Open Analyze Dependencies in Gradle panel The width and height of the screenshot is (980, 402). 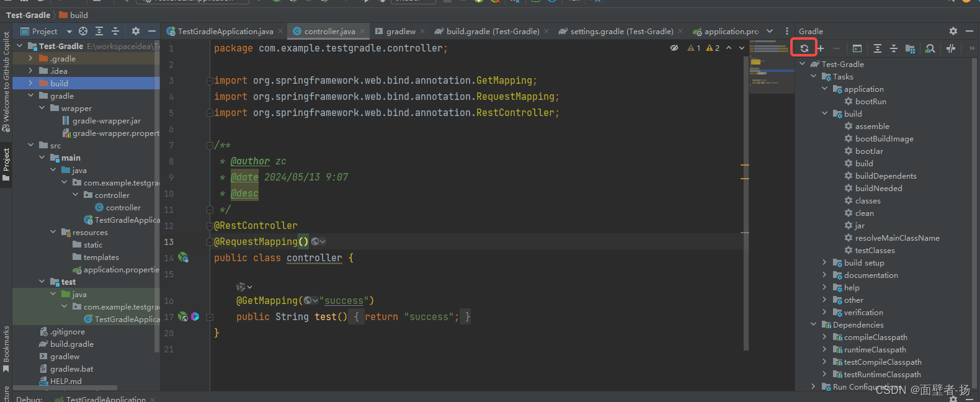(x=930, y=48)
